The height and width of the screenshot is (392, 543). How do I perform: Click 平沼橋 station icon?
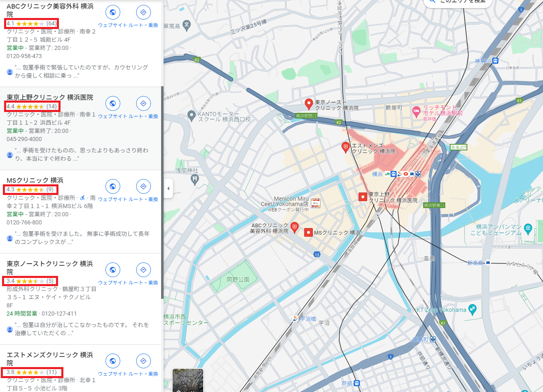296,319
